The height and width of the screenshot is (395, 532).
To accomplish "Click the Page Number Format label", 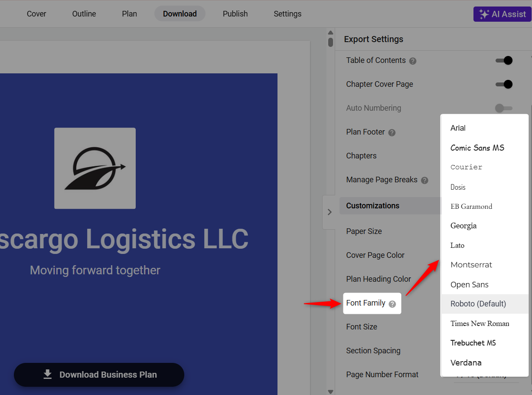I will pos(382,375).
